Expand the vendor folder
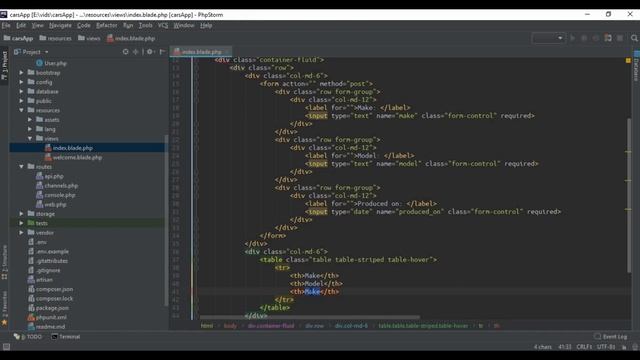This screenshot has width=640, height=360. tap(22, 232)
